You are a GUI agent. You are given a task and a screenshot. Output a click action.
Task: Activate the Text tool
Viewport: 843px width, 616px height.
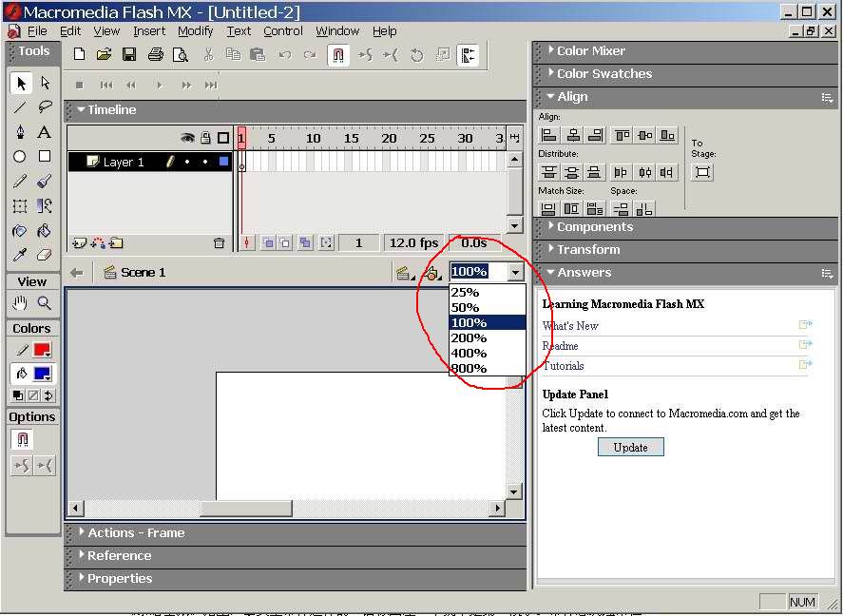tap(46, 132)
